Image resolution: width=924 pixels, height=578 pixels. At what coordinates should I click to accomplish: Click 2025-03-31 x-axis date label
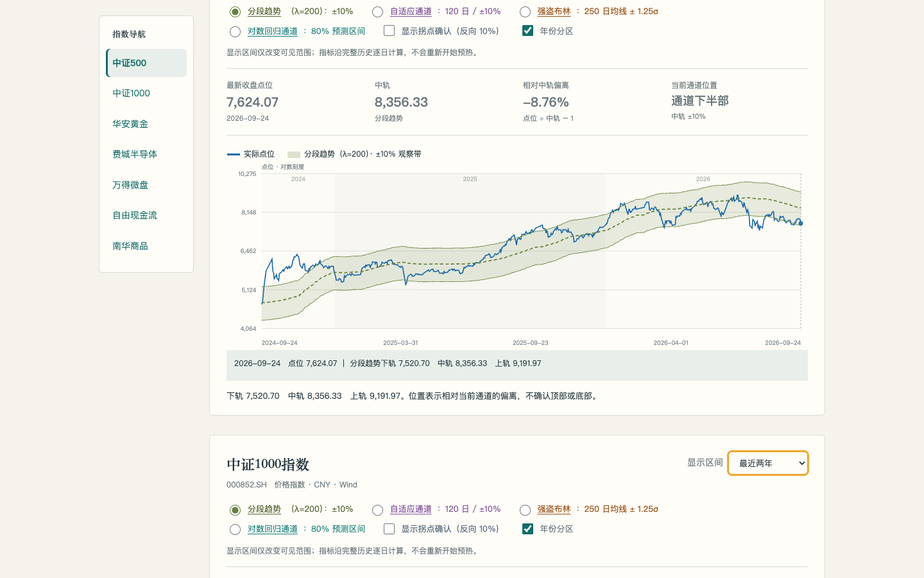400,343
